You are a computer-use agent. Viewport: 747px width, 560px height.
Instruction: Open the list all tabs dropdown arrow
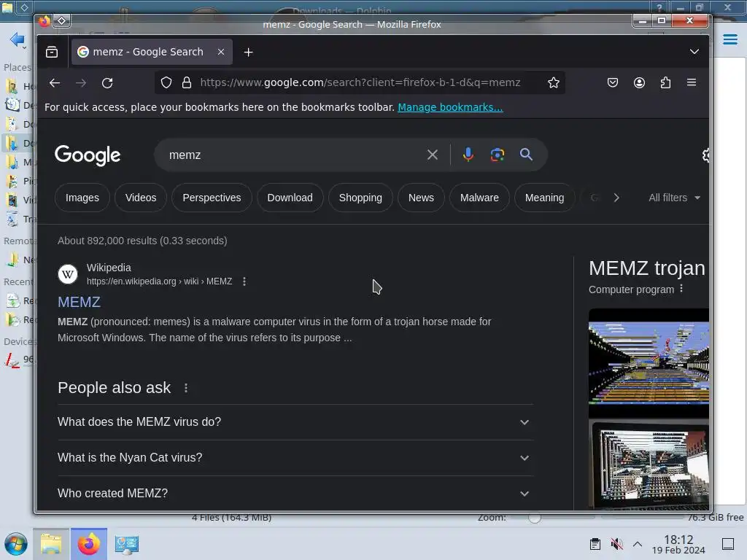pyautogui.click(x=694, y=52)
